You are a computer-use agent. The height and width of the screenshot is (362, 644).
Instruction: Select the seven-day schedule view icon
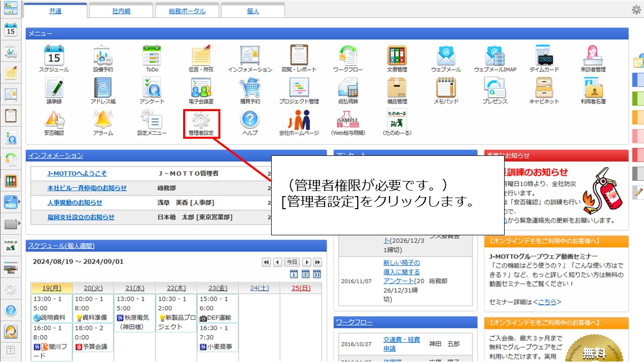pyautogui.click(x=305, y=274)
